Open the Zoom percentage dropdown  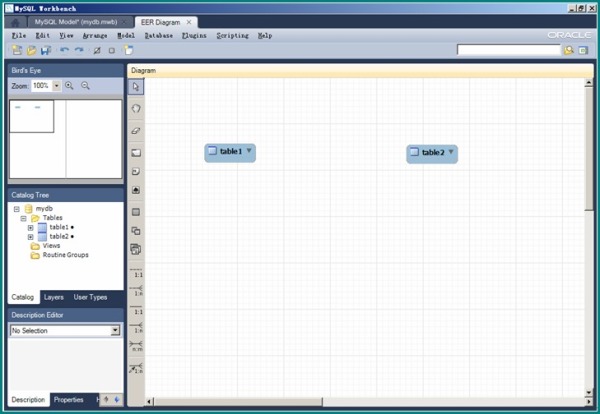57,86
